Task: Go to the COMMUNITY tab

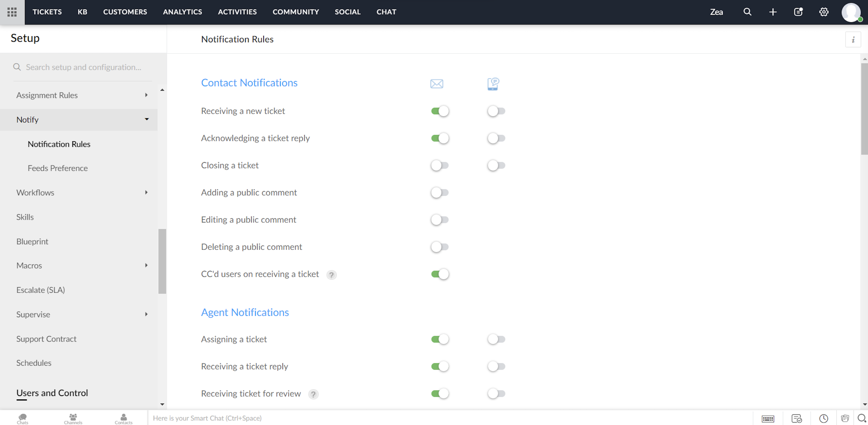Action: pyautogui.click(x=296, y=12)
